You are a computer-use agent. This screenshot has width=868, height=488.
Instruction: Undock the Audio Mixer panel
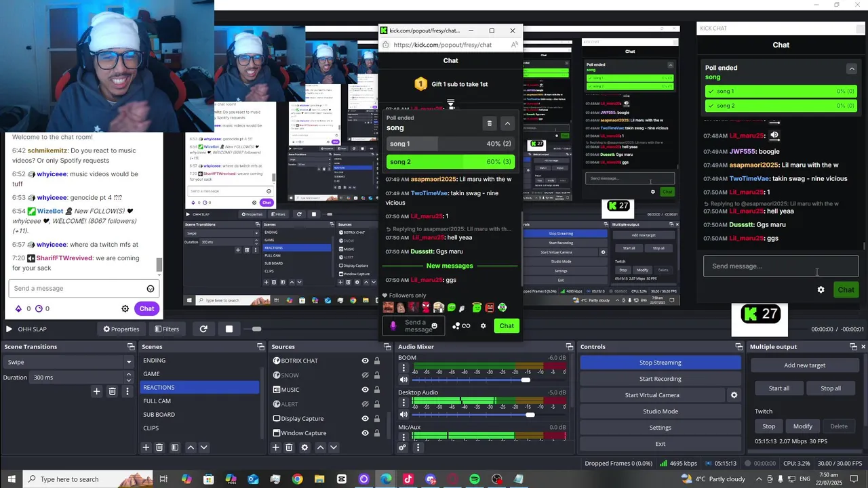(570, 346)
